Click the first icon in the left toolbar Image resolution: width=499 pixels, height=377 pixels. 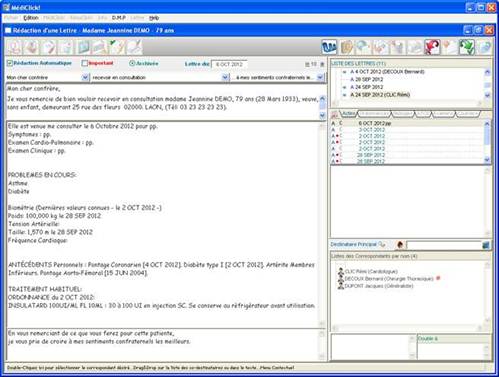pos(14,47)
